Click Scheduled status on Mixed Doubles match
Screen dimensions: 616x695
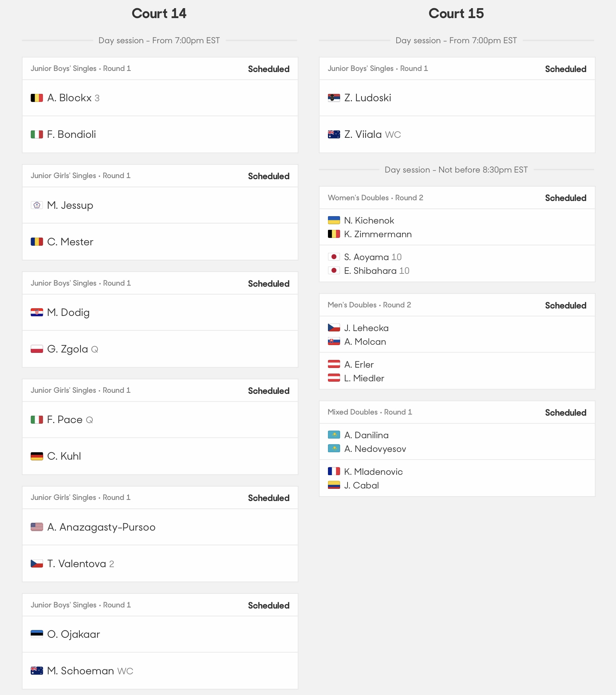(565, 413)
